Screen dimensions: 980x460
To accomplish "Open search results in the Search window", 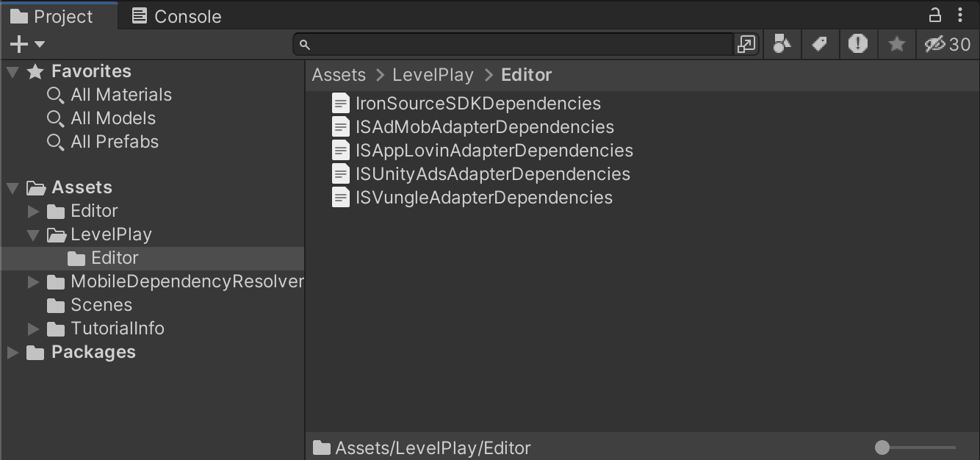I will pos(746,44).
